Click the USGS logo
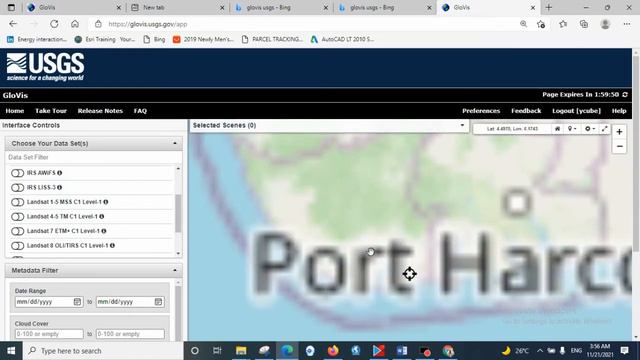 pos(45,67)
